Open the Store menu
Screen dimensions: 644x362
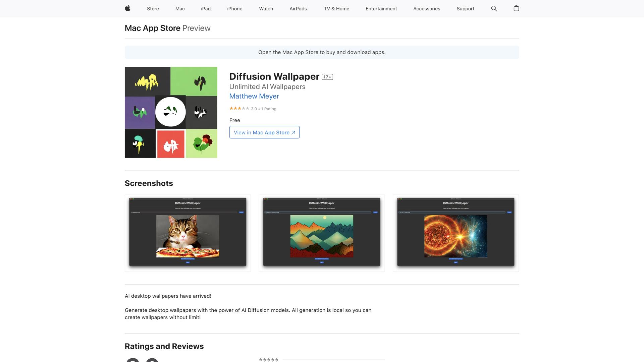pos(153,9)
